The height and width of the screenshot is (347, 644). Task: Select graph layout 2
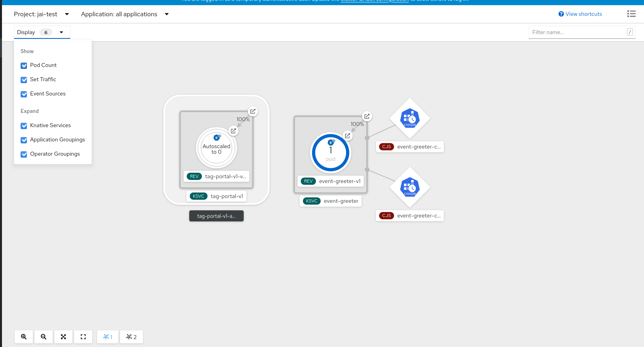point(131,337)
